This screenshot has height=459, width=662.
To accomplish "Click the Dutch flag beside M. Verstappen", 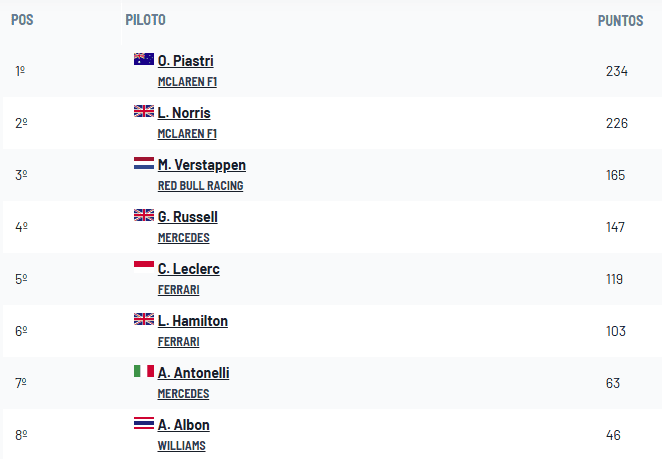I will tap(144, 163).
